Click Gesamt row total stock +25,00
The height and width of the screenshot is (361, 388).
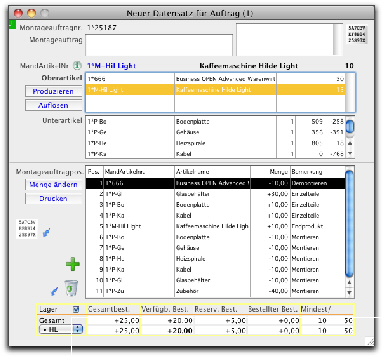(126, 320)
